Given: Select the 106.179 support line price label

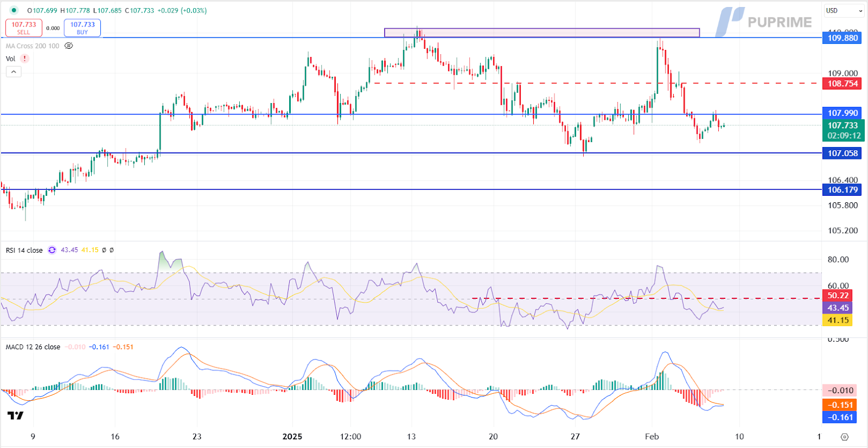Looking at the screenshot, I should point(842,190).
